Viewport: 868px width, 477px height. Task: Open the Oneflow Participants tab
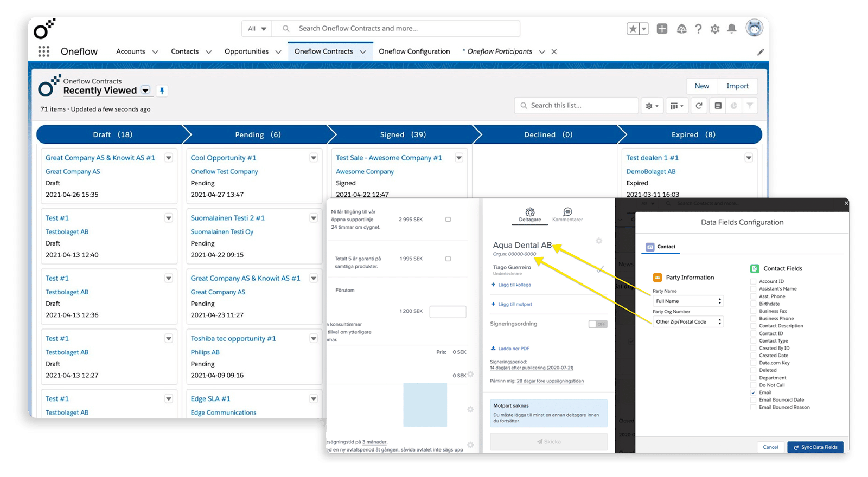click(x=500, y=51)
